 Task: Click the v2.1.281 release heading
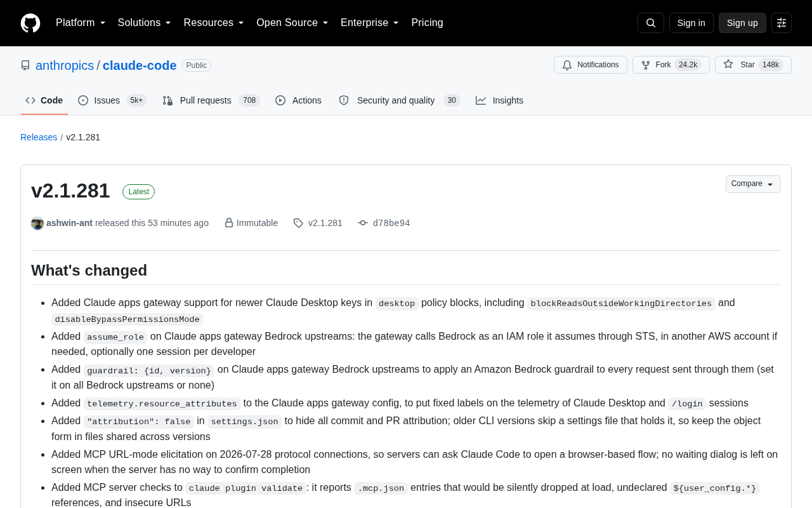pos(70,190)
